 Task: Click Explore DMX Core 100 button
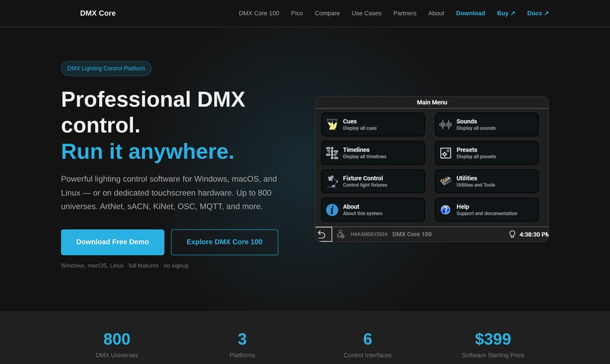224,242
